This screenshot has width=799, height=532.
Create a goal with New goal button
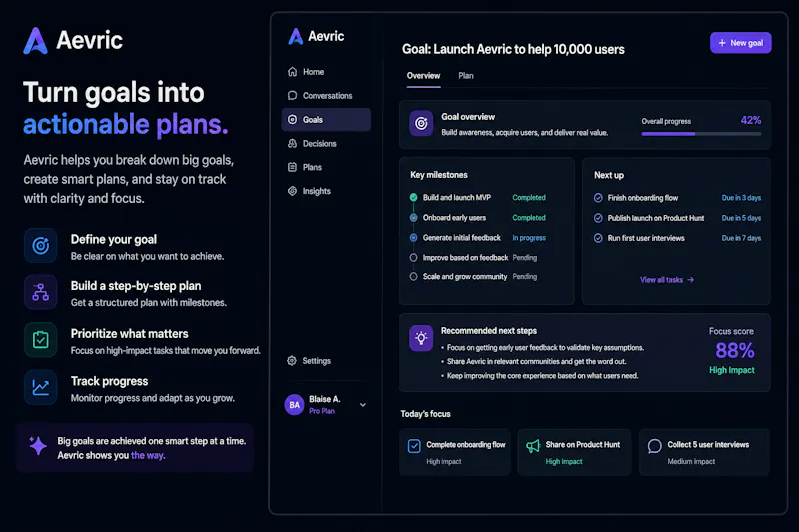741,43
